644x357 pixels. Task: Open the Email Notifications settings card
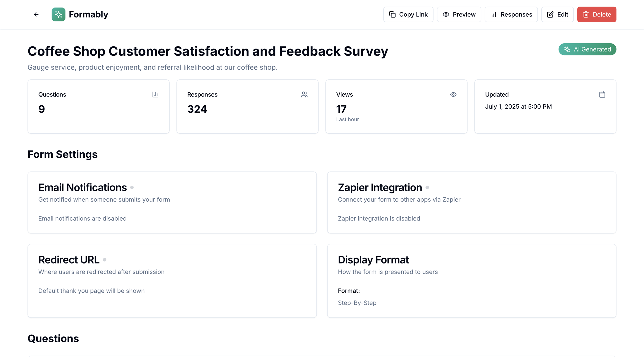point(172,202)
